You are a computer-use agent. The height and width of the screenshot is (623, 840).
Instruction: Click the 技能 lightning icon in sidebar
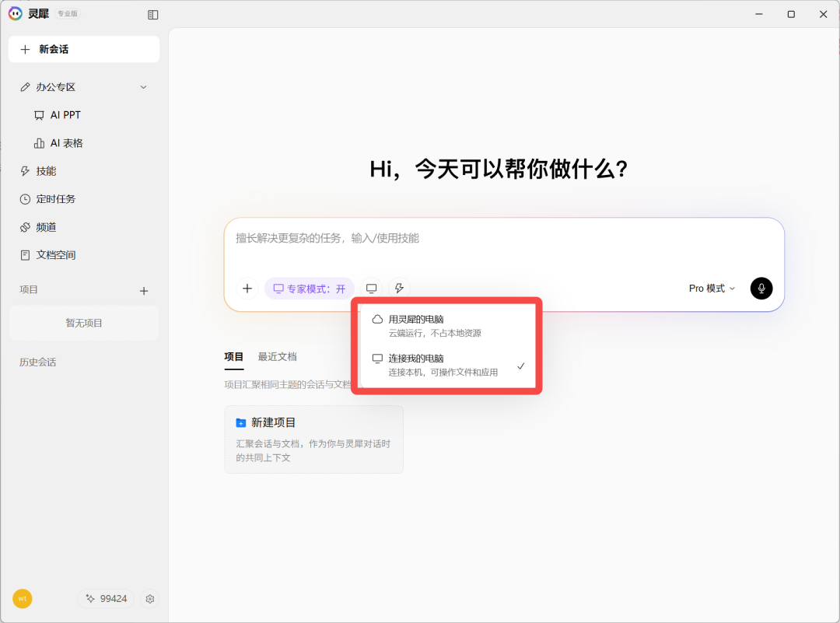pyautogui.click(x=25, y=171)
